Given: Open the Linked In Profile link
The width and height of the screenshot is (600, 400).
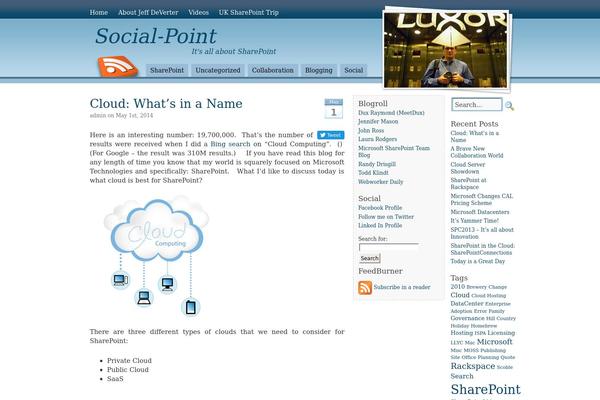Looking at the screenshot, I should [380, 225].
